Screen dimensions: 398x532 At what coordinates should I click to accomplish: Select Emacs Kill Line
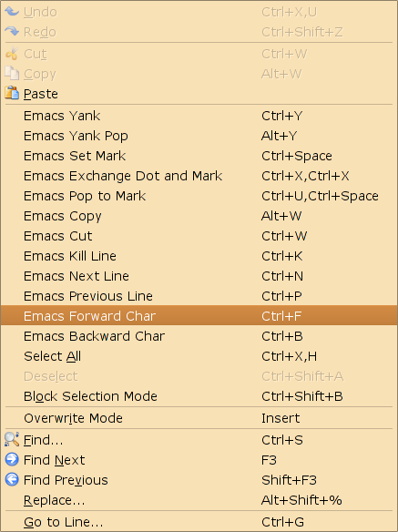point(199,256)
